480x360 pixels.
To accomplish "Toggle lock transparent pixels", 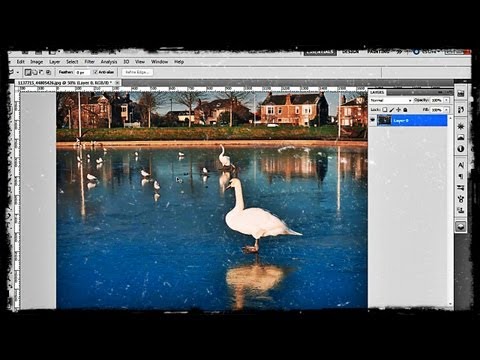I will (385, 110).
